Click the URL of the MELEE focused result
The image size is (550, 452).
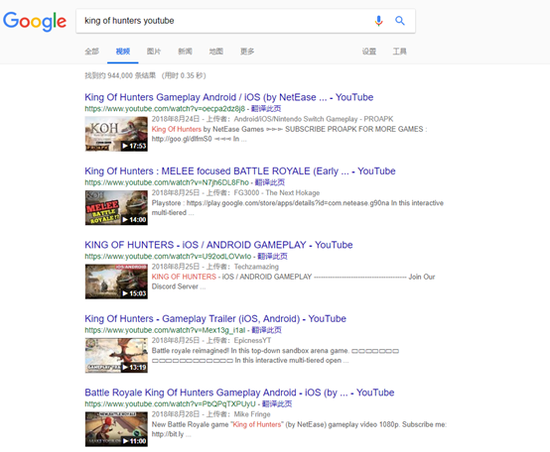167,182
